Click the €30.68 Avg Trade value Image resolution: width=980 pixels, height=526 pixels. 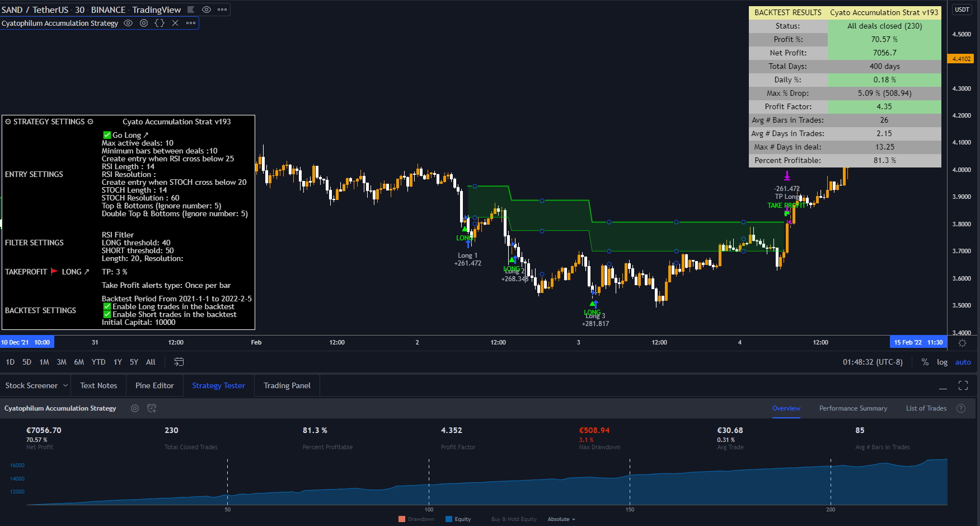click(730, 430)
